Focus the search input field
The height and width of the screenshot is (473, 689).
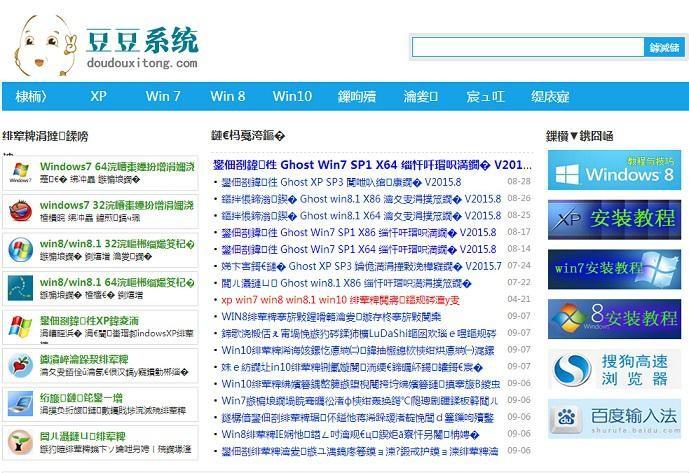528,47
